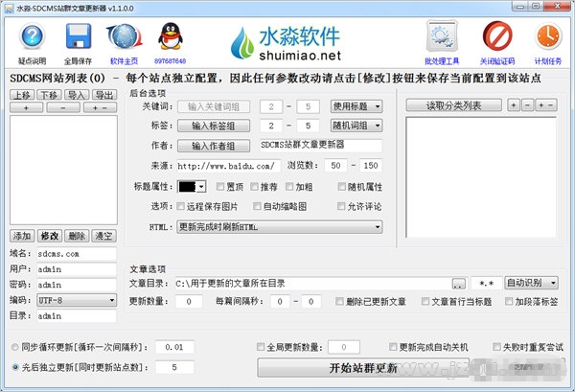The width and height of the screenshot is (575, 392).
Task: Enable the 置顶 checkbox
Action: point(220,187)
